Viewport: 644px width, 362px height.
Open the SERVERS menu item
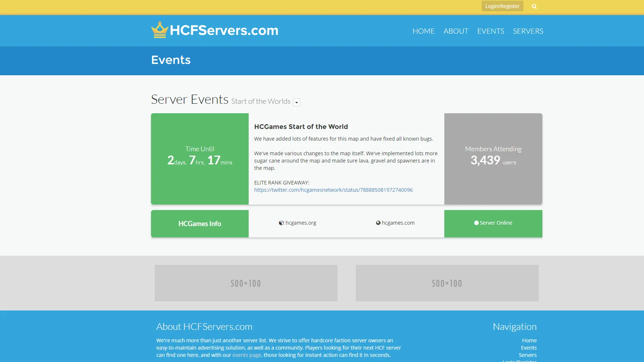pyautogui.click(x=528, y=31)
